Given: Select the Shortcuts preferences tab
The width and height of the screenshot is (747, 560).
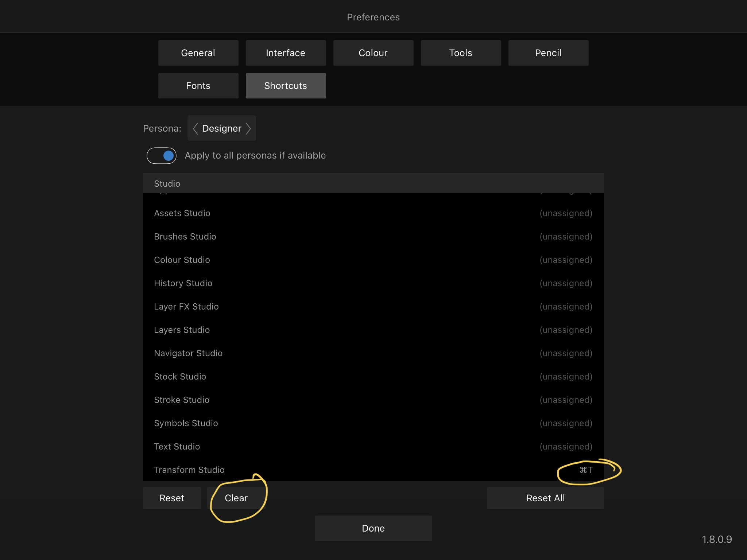Looking at the screenshot, I should (286, 85).
